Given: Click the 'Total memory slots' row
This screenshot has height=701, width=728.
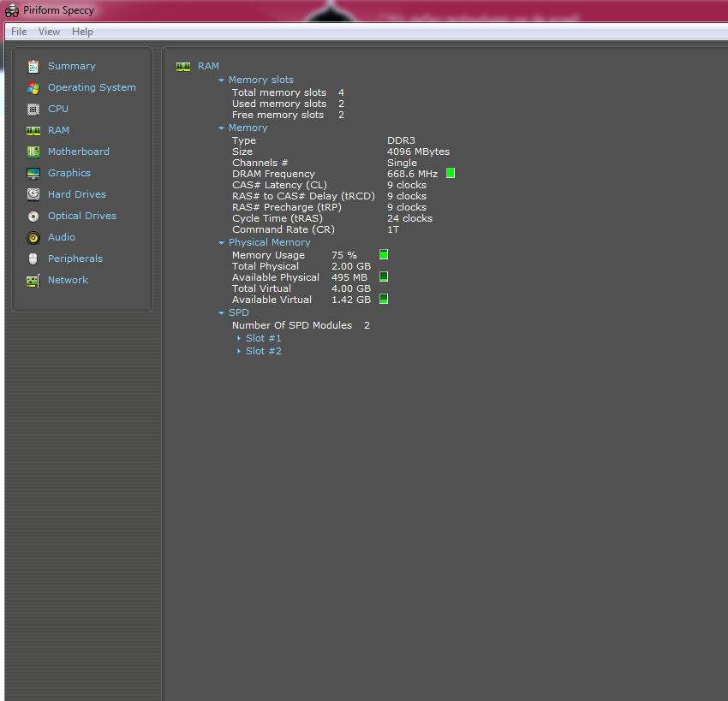Looking at the screenshot, I should (x=288, y=92).
